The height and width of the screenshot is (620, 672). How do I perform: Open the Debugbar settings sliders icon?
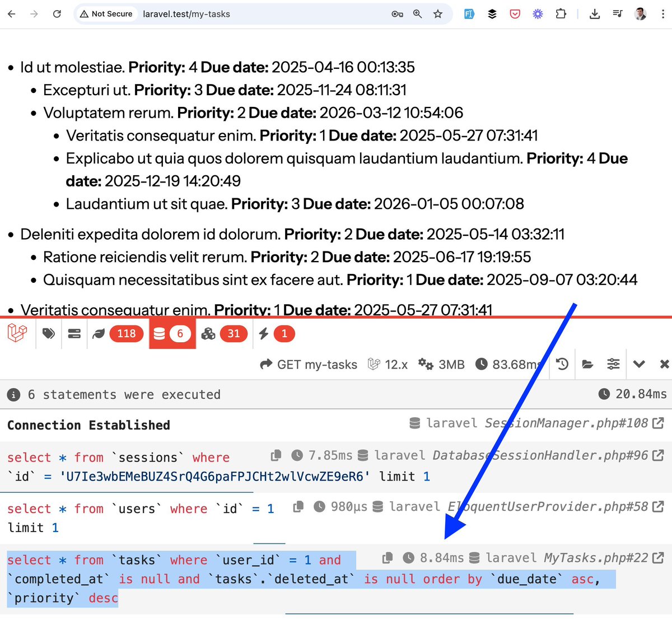[x=613, y=363]
